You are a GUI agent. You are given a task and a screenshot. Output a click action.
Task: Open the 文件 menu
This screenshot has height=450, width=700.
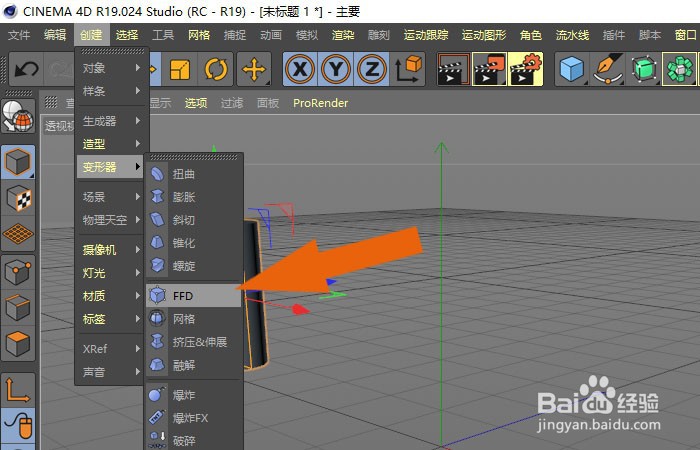coord(19,35)
